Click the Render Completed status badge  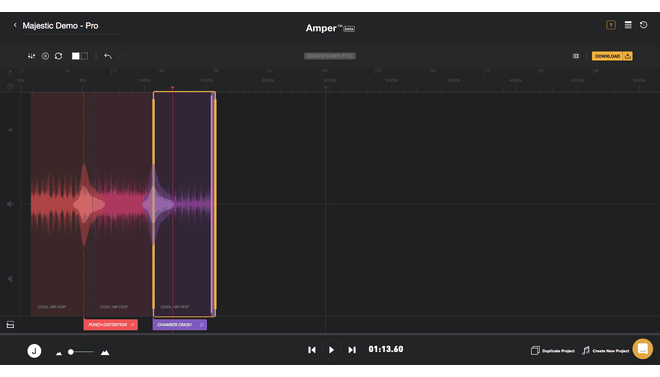(x=330, y=56)
